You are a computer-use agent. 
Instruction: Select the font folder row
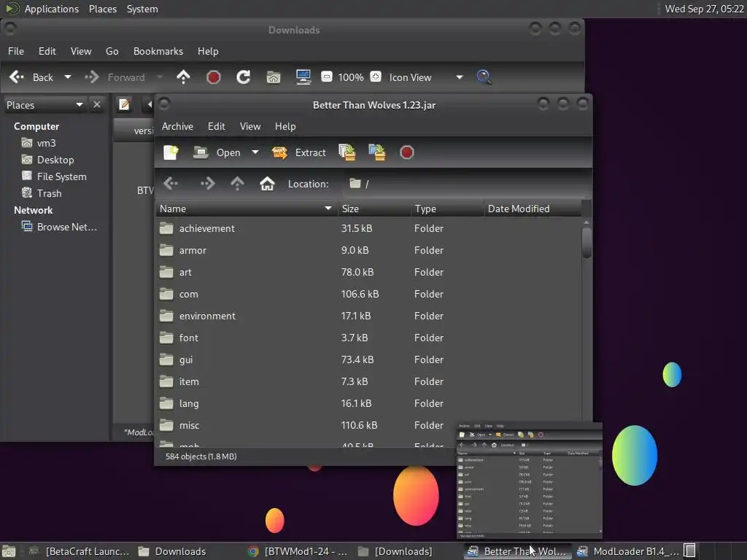click(x=368, y=338)
